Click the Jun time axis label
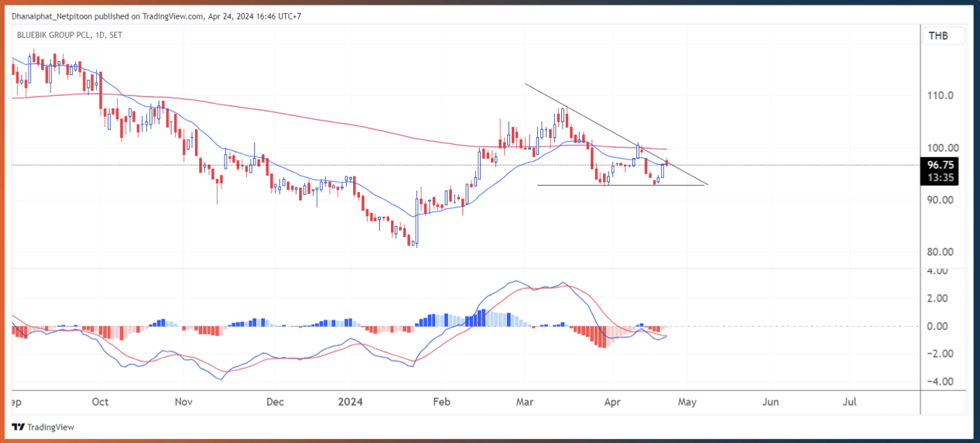This screenshot has width=980, height=443. click(x=770, y=402)
